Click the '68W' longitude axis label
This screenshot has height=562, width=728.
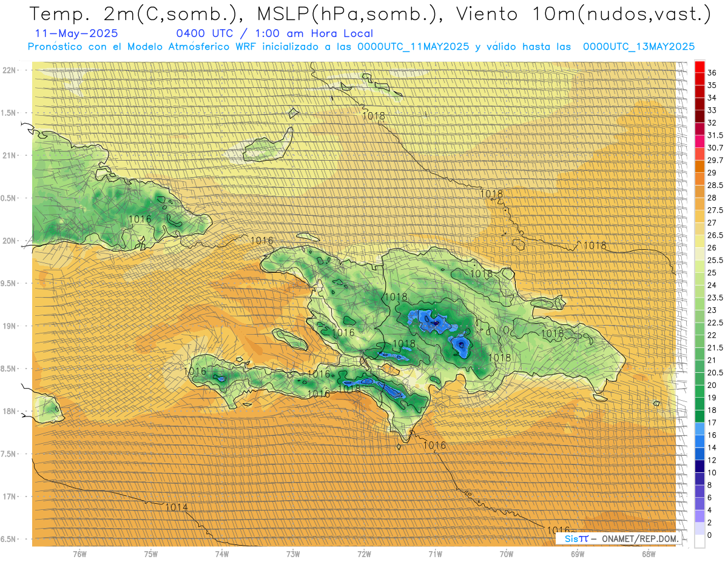pyautogui.click(x=649, y=554)
